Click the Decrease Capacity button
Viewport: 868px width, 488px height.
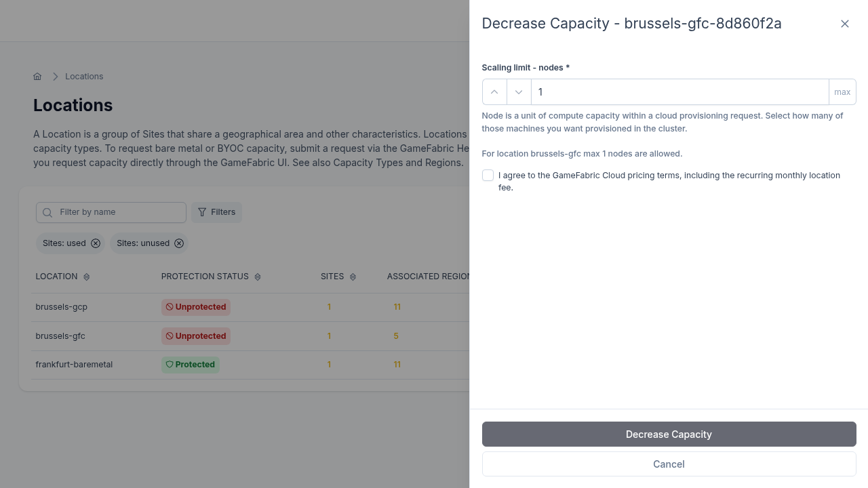pyautogui.click(x=669, y=434)
